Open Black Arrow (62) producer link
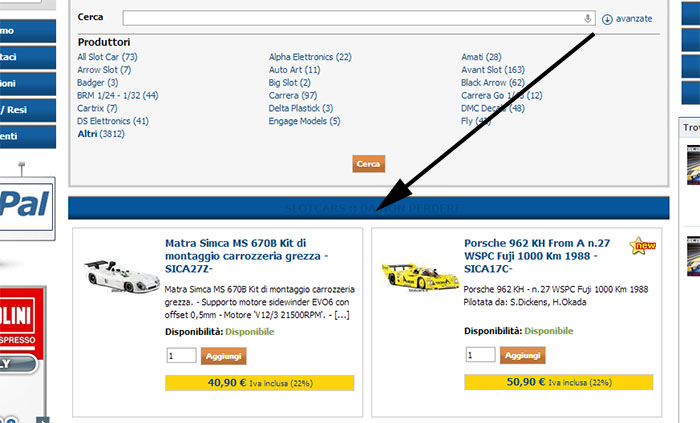Viewport: 700px width, 423px height. pos(493,83)
